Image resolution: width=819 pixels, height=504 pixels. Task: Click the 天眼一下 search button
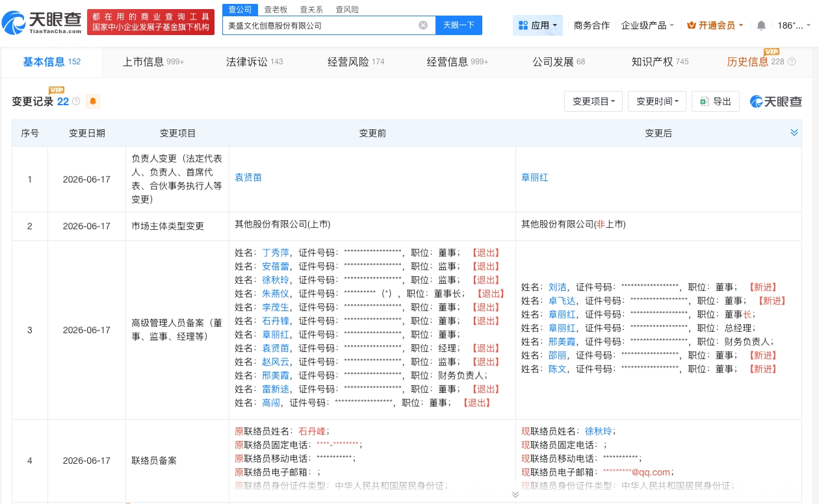(459, 25)
